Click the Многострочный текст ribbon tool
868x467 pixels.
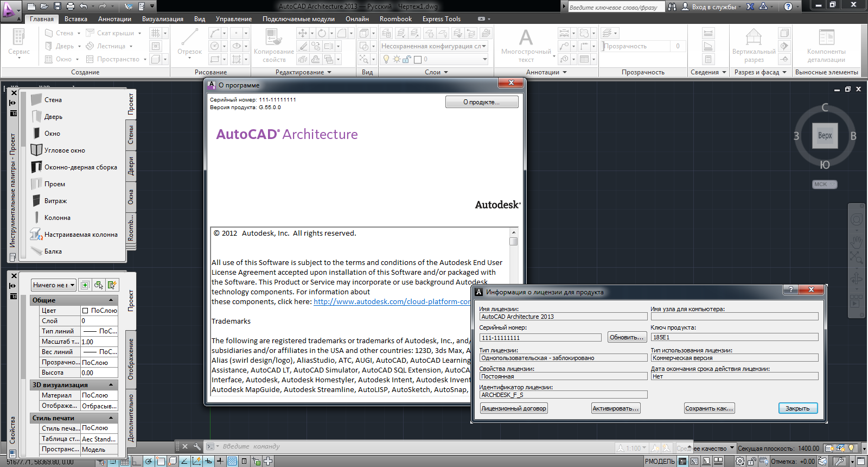click(526, 46)
